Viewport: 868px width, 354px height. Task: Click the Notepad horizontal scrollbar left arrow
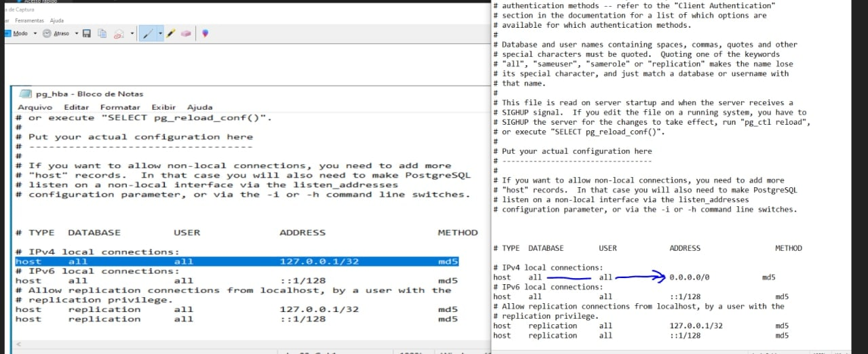coord(18,345)
